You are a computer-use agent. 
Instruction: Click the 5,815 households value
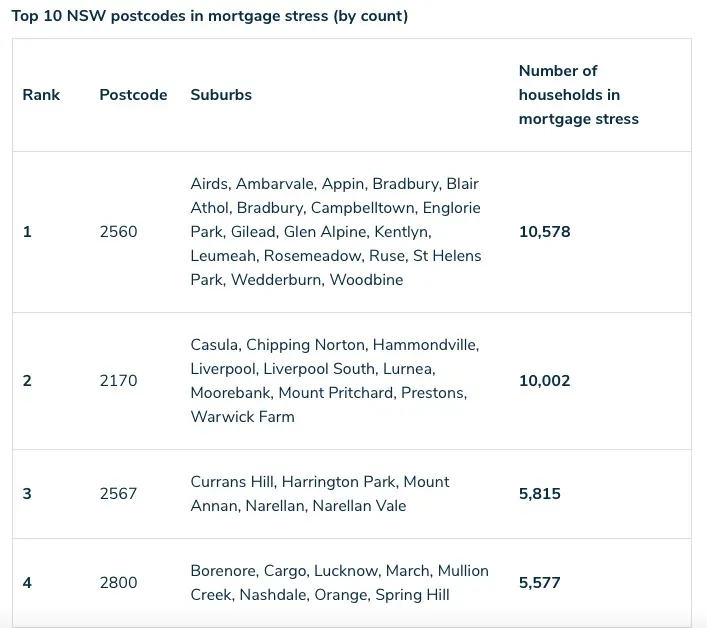(x=540, y=493)
